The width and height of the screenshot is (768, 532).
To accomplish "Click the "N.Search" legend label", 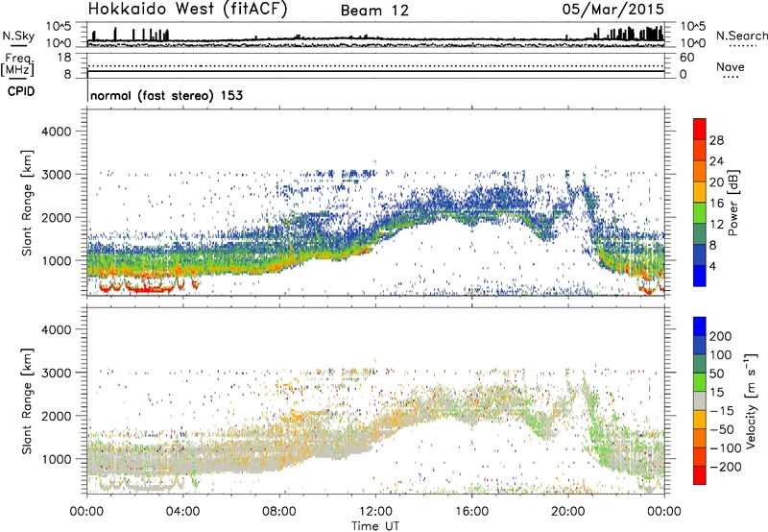I will tap(741, 36).
